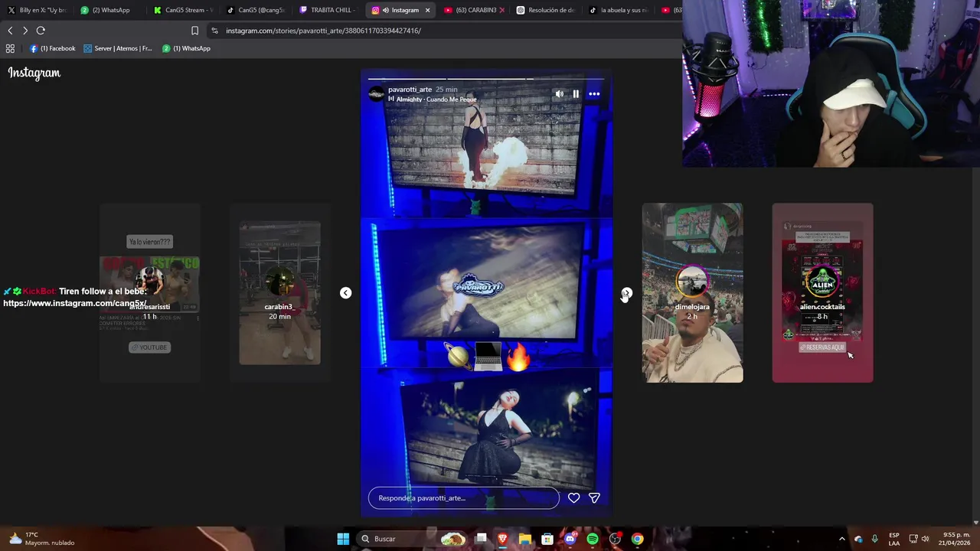Click the Instagram URL address bar

tap(444, 31)
